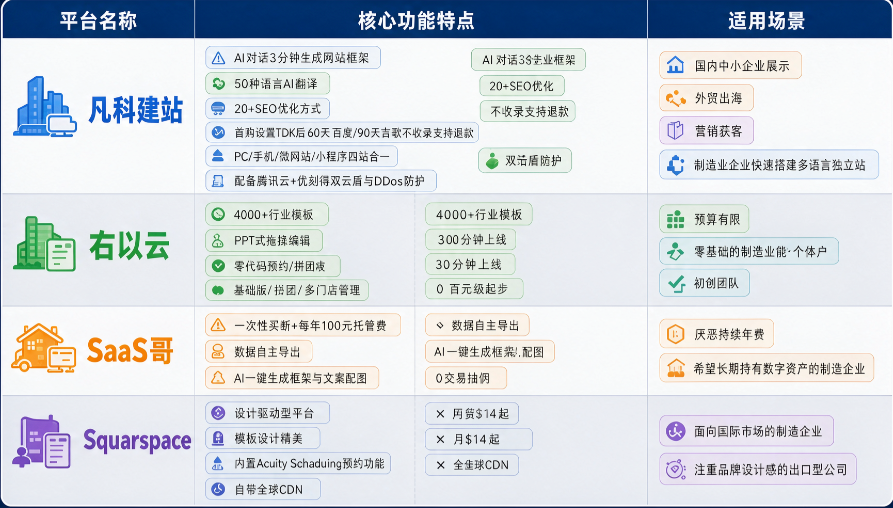Click the icon beside 配备腾讯云+优刻得双云盾
Image resolution: width=893 pixels, height=508 pixels.
coord(218,181)
